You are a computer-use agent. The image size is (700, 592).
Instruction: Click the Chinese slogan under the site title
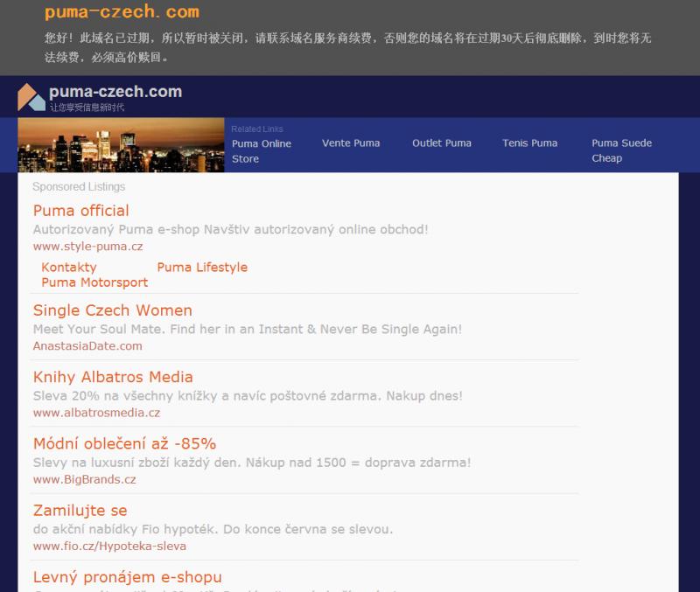click(87, 107)
